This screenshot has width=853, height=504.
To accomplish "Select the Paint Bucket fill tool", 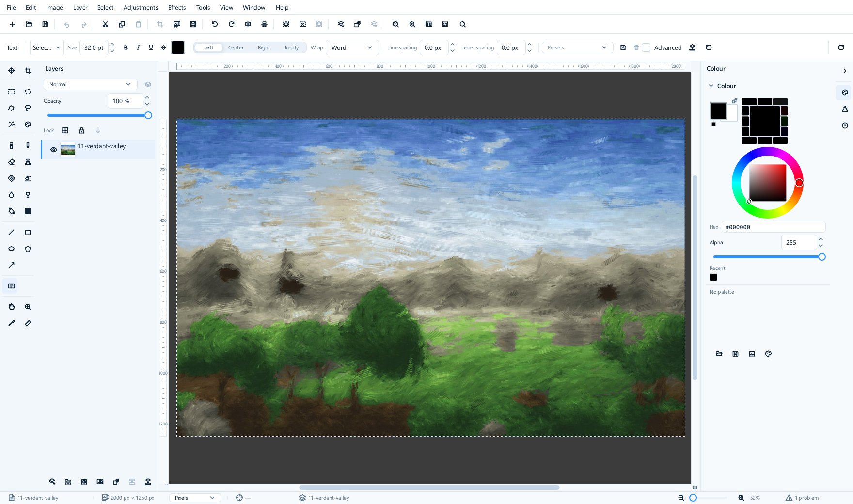I will [x=11, y=211].
